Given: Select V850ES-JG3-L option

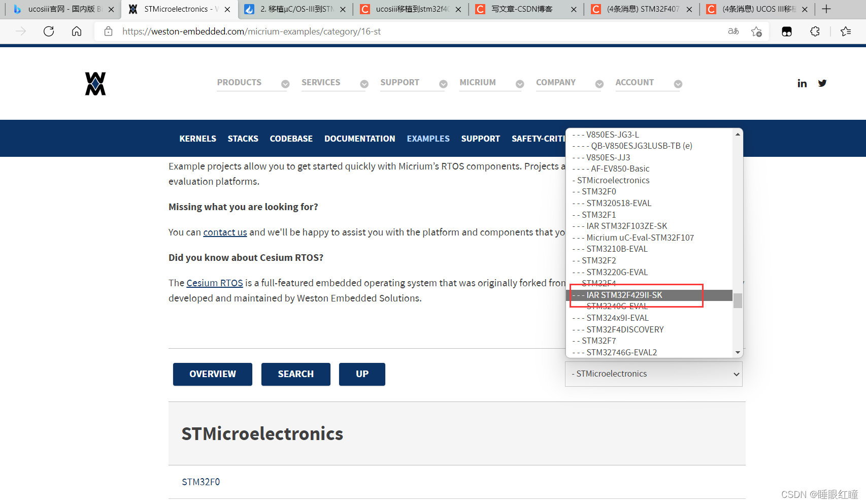Looking at the screenshot, I should (649, 135).
